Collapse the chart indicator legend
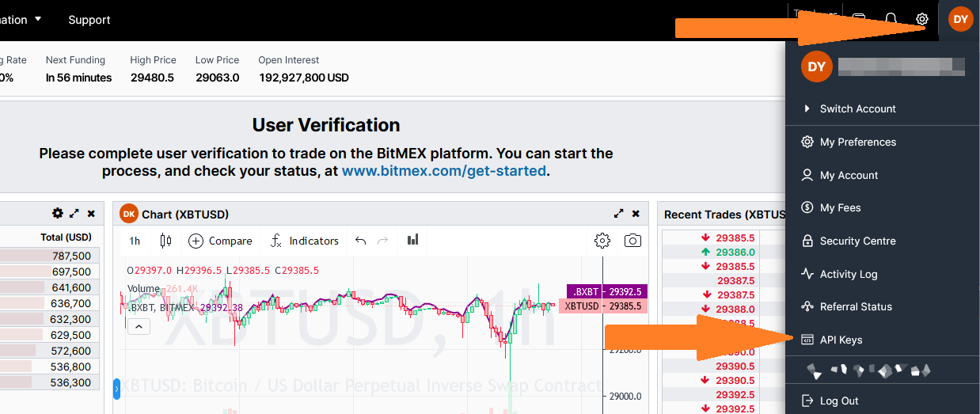Screen dimensions: 980x414 pos(138,326)
